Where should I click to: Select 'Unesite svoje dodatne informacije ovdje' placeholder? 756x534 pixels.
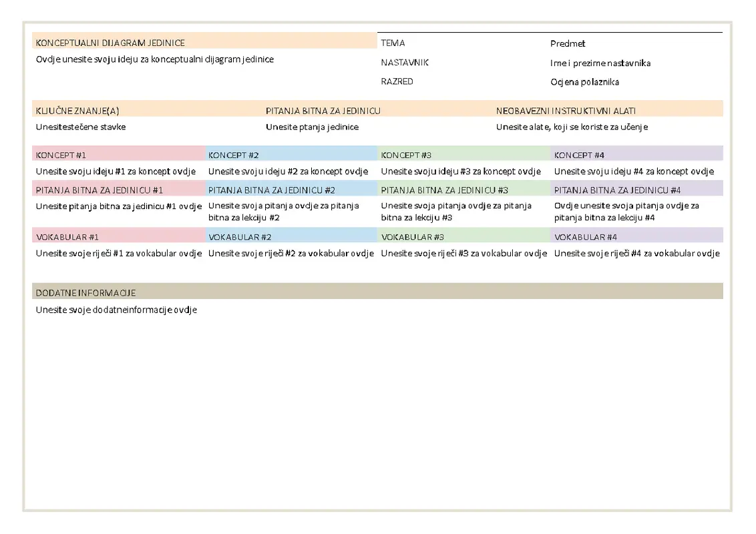pyautogui.click(x=116, y=310)
